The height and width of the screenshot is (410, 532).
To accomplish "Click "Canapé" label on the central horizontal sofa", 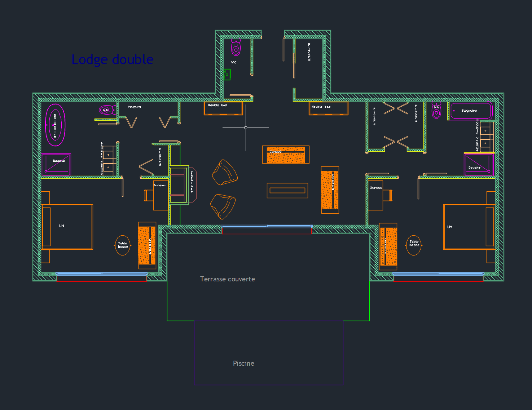I will pyautogui.click(x=275, y=152).
